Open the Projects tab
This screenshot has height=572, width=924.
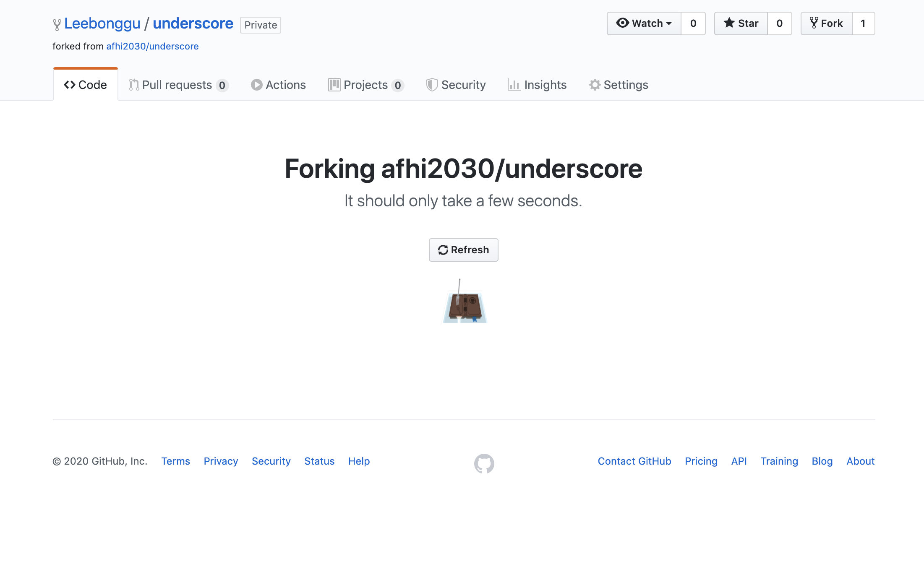click(366, 85)
